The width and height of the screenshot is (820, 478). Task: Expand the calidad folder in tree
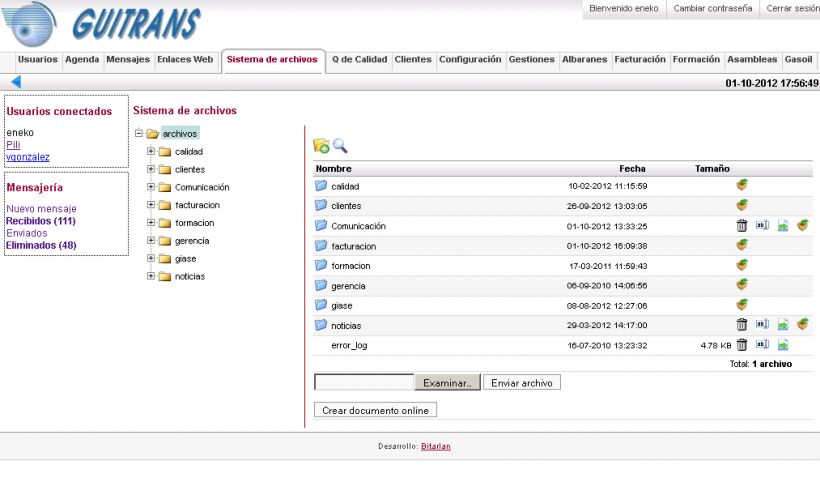(151, 151)
